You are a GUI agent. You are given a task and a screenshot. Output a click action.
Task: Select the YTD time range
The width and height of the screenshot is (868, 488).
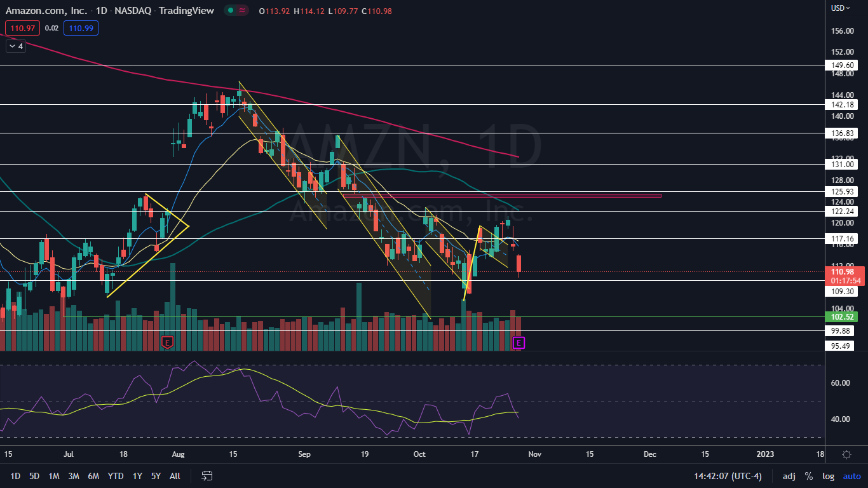pyautogui.click(x=116, y=476)
